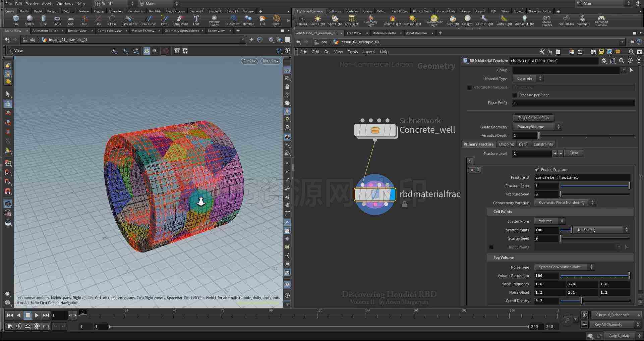Select the Torus shelf tool
Screen dimensions: 644x341
tap(57, 20)
